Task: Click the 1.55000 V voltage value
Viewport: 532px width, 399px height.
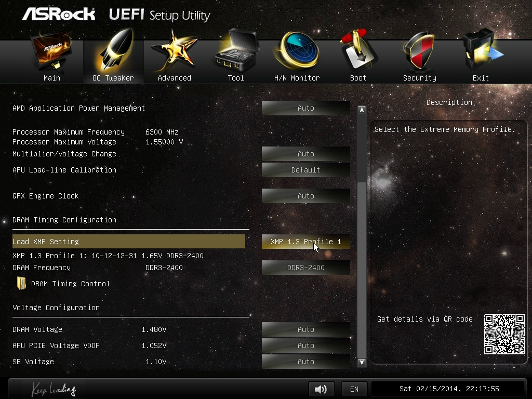Action: click(164, 142)
